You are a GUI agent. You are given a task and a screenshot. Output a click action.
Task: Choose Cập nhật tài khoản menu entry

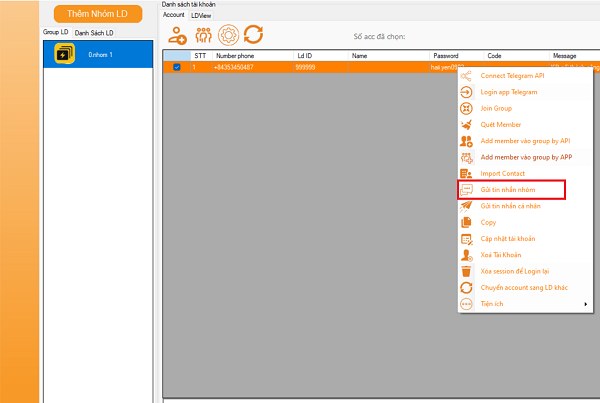click(x=525, y=239)
